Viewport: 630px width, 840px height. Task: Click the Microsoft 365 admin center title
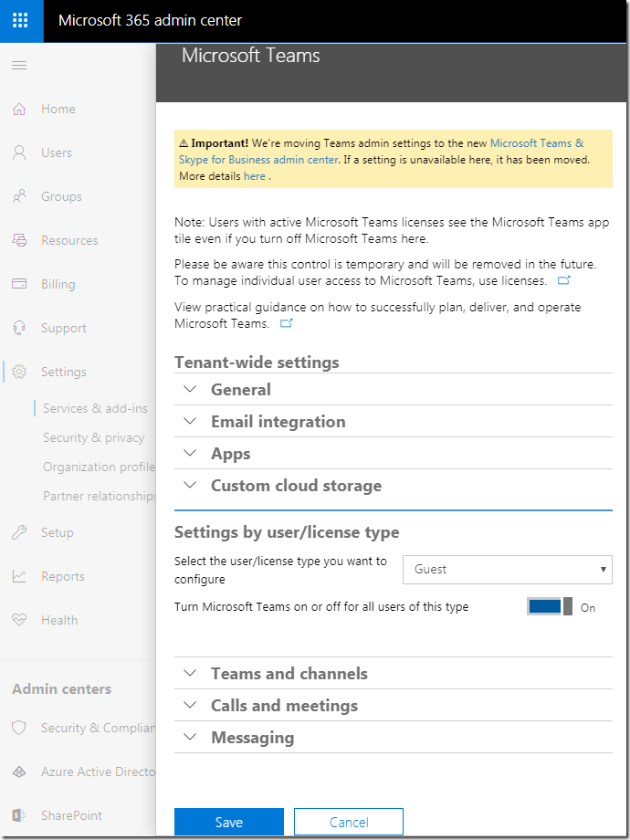point(150,20)
